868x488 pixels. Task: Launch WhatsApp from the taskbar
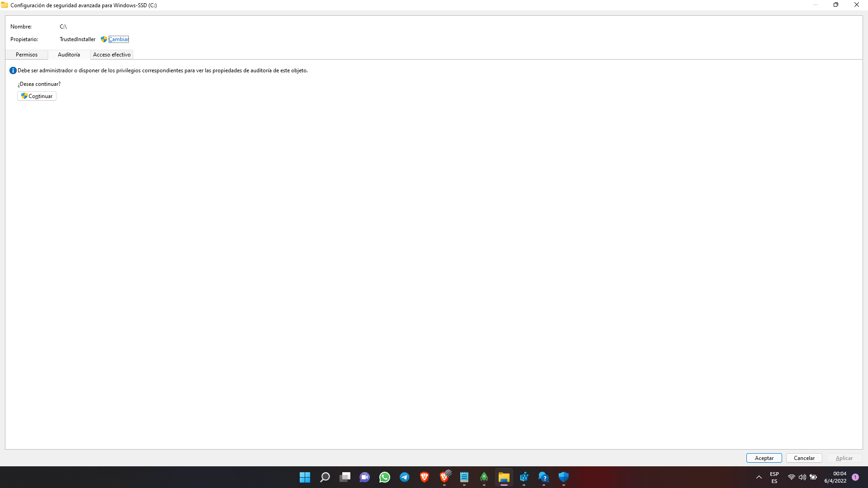pyautogui.click(x=385, y=477)
